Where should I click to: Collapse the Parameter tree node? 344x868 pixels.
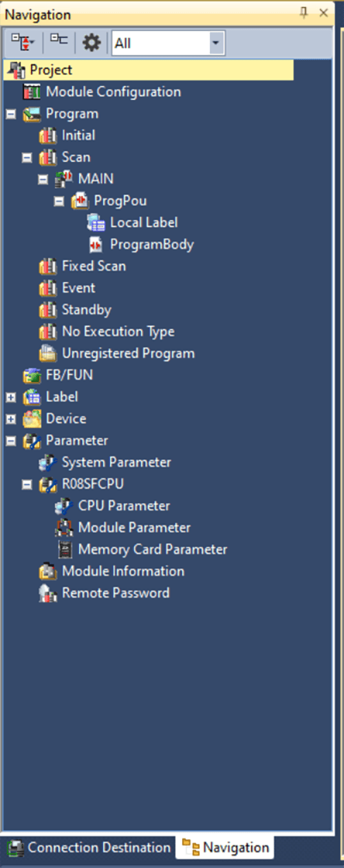coord(10,441)
